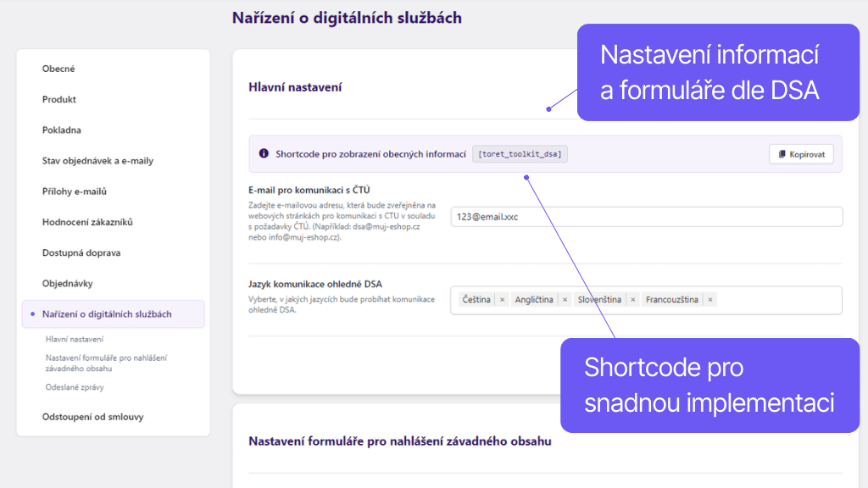Screen dimensions: 868x488
Task: Open Odstoupení od smlouvy section
Action: (92, 417)
